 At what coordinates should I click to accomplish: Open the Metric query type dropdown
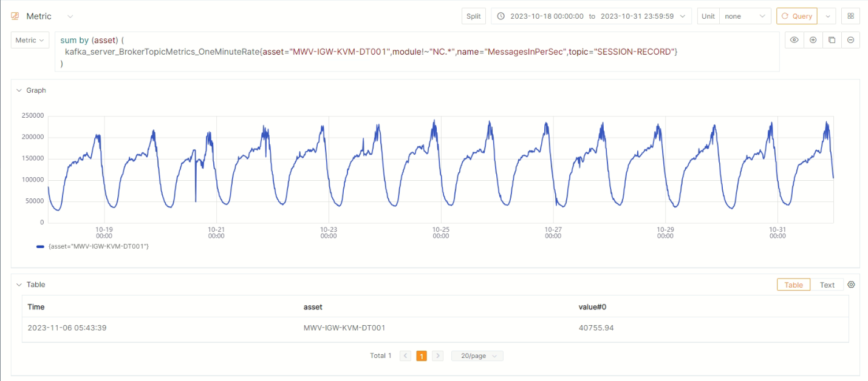[30, 40]
